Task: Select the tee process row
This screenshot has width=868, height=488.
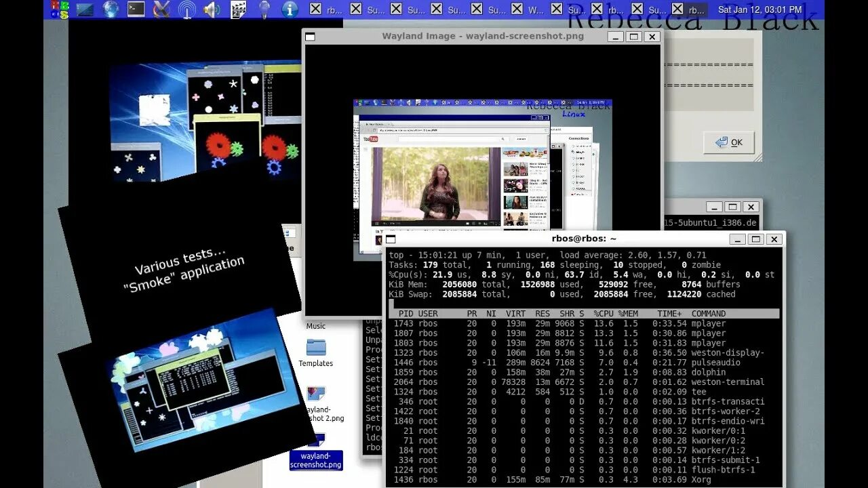Action: [584, 392]
